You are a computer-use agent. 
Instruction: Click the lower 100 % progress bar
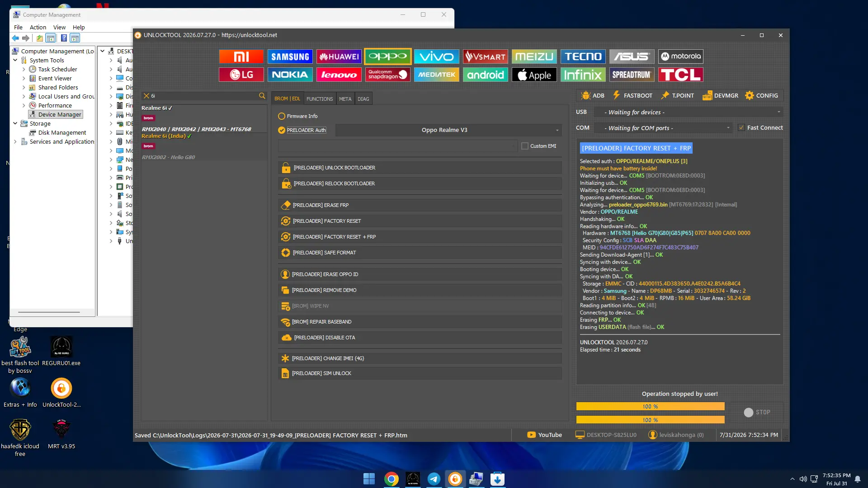650,420
